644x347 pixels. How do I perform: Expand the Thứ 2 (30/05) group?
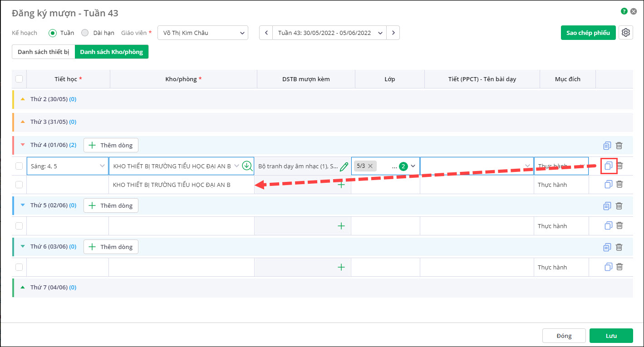tap(23, 99)
